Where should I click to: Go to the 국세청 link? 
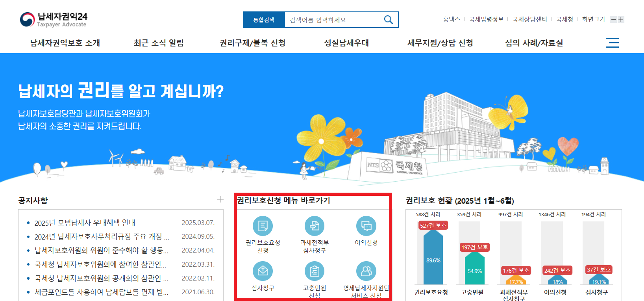pos(564,19)
